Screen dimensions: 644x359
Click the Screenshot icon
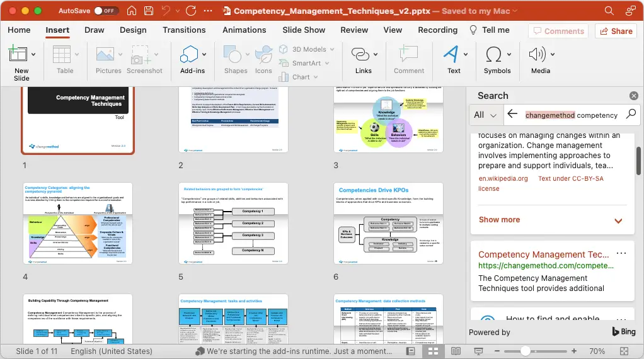click(141, 55)
